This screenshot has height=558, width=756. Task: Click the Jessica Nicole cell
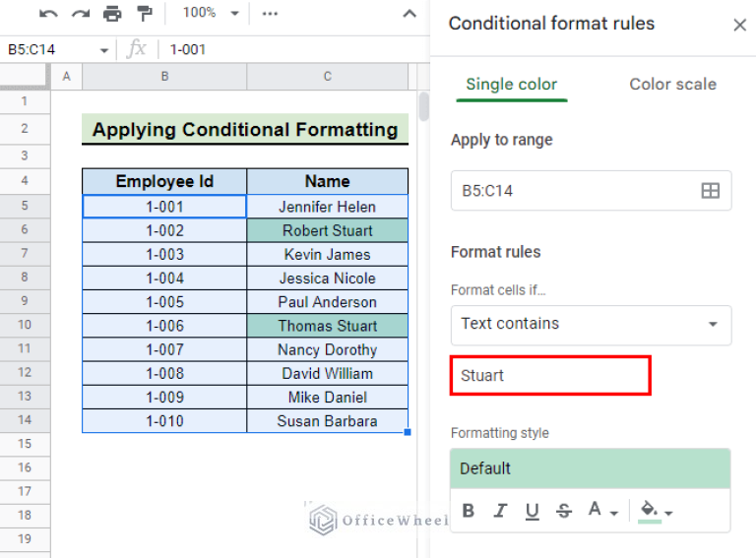click(x=328, y=279)
